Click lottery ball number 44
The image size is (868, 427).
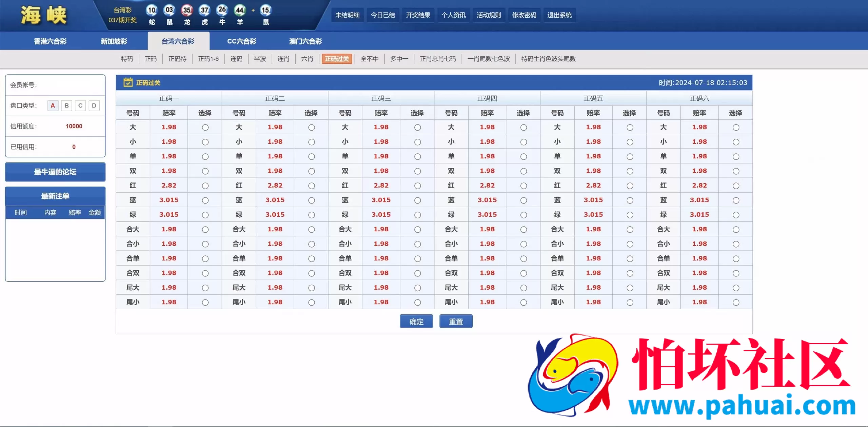(240, 10)
